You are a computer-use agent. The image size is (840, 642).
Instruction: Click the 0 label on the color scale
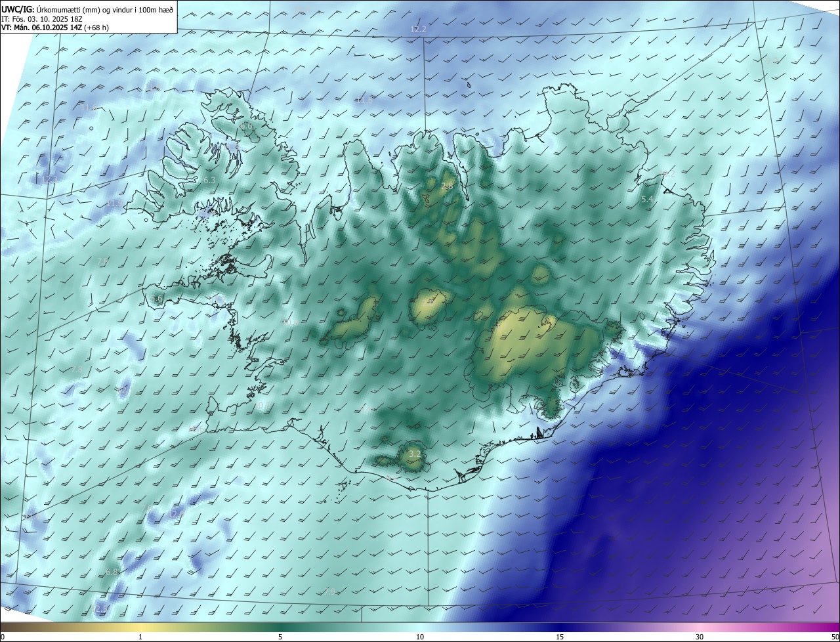tap(3, 637)
